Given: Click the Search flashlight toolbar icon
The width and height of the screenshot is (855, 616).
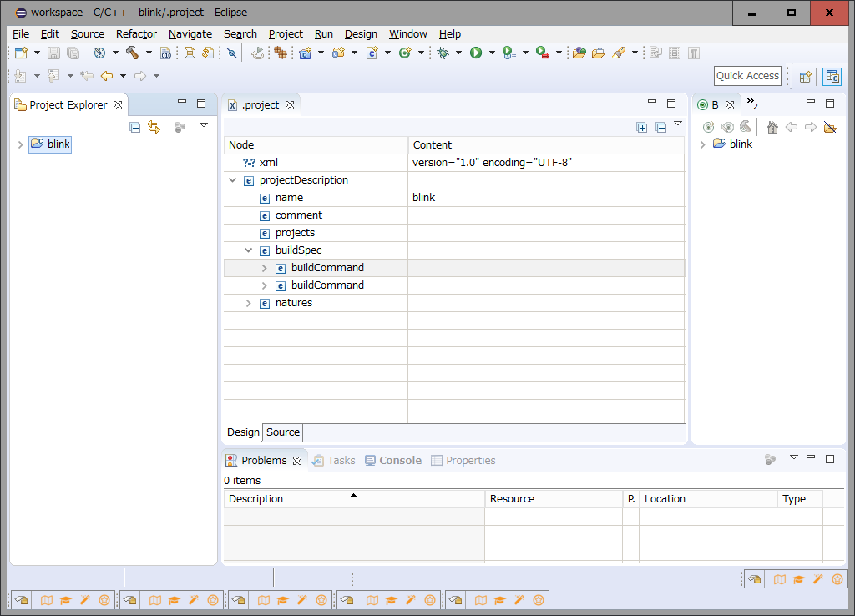Looking at the screenshot, I should click(619, 53).
